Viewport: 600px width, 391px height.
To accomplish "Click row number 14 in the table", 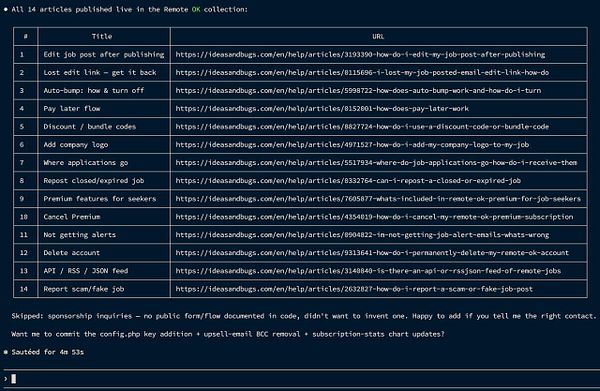I will pyautogui.click(x=24, y=289).
